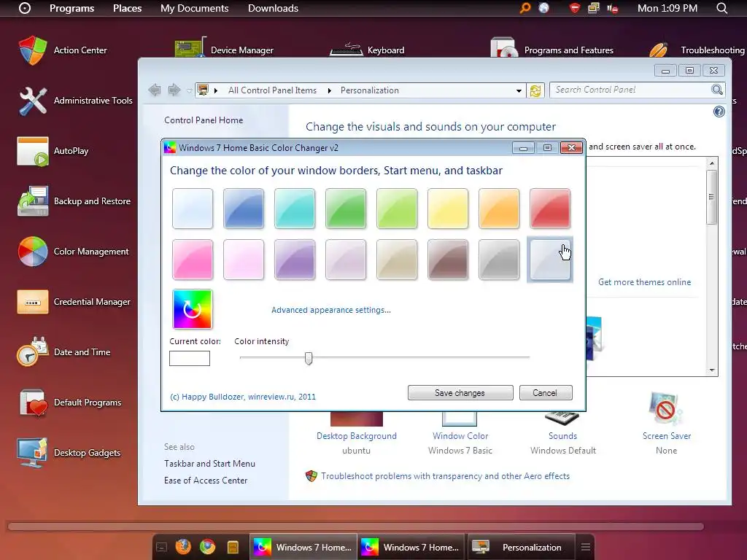Open AutoPlay desktop icon
Screen dimensions: 747x560
click(x=53, y=151)
